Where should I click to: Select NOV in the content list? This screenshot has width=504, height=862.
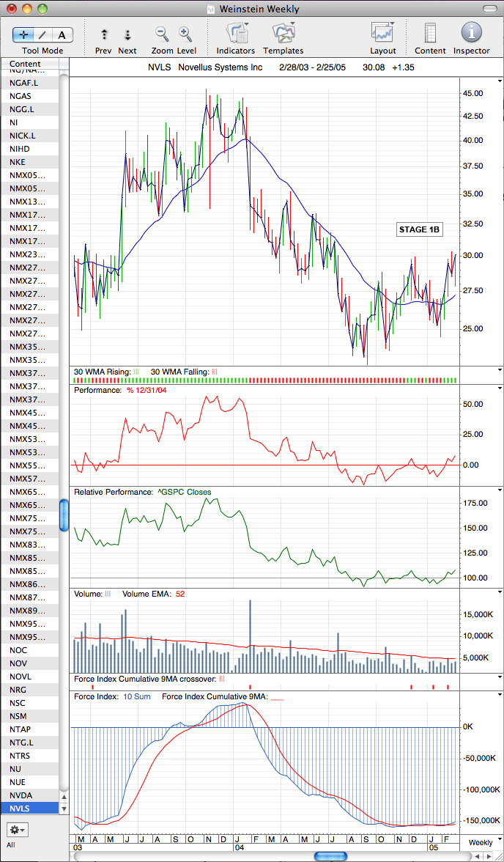click(x=29, y=663)
